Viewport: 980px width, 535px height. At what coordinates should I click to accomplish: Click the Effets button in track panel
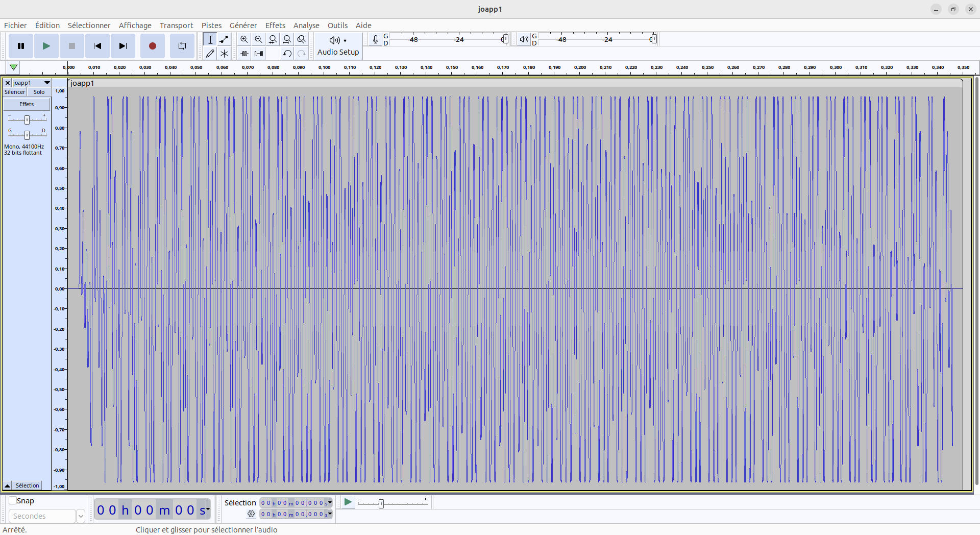[27, 104]
